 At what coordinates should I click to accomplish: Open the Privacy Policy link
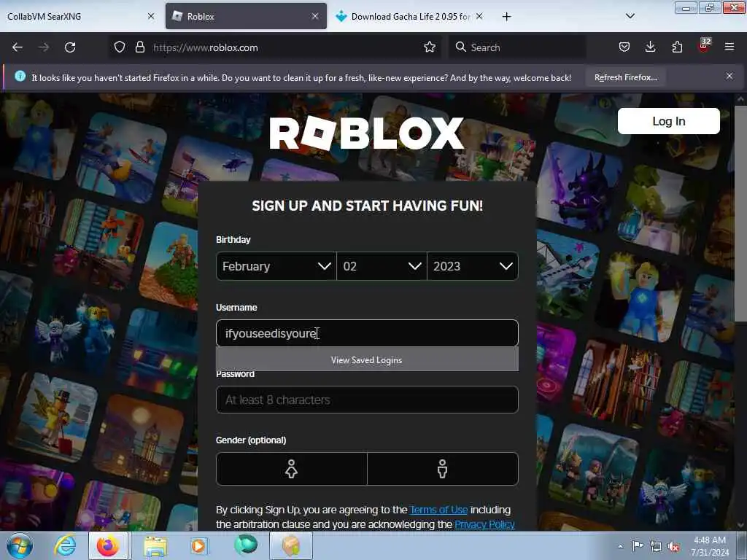click(484, 524)
